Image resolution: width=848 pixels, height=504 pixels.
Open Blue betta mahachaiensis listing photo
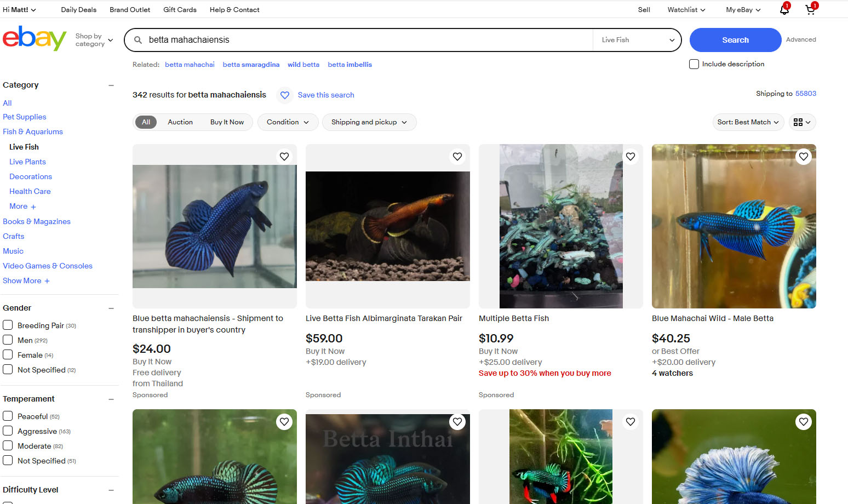point(215,226)
